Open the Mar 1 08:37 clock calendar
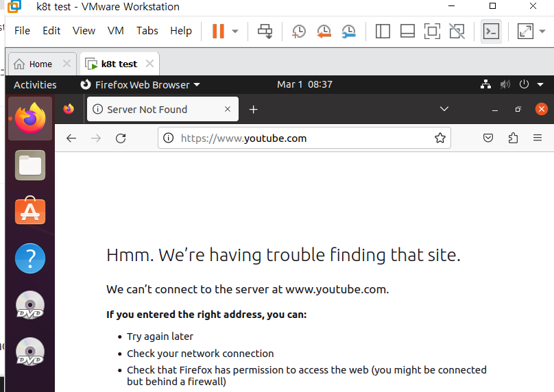 (304, 84)
